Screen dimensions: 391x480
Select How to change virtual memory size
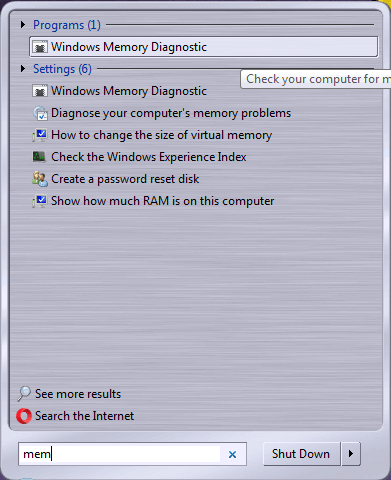161,135
